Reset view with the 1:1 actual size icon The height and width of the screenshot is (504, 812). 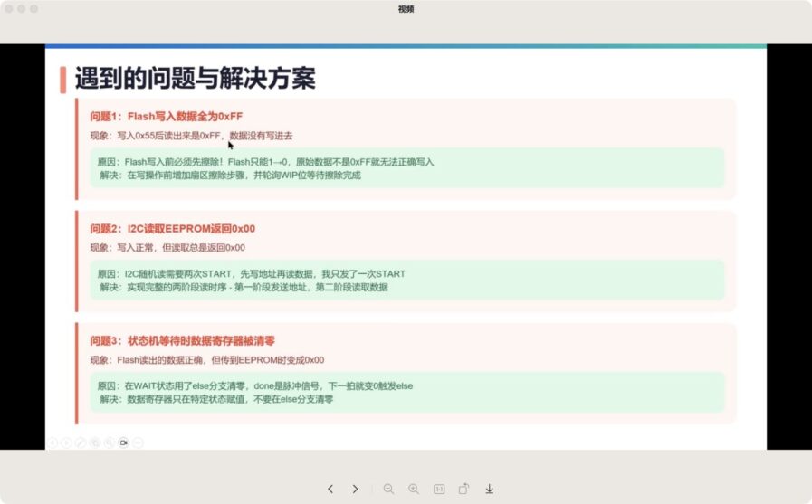pos(439,489)
